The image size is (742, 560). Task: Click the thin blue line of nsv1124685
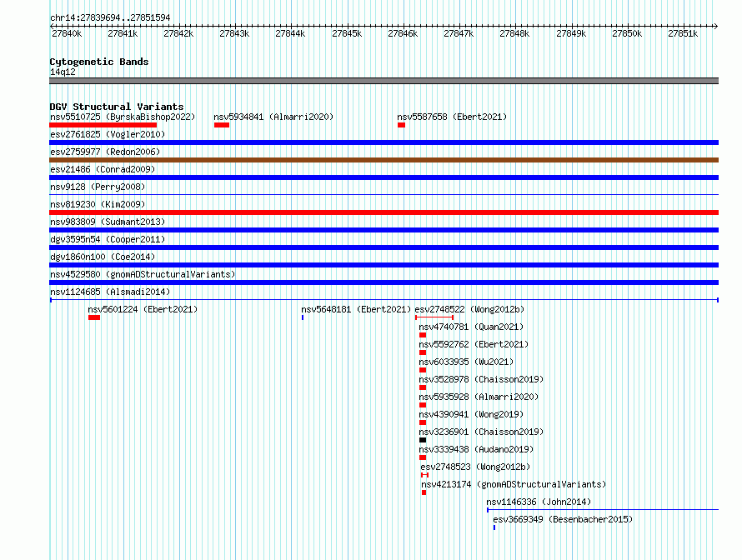[x=384, y=300]
